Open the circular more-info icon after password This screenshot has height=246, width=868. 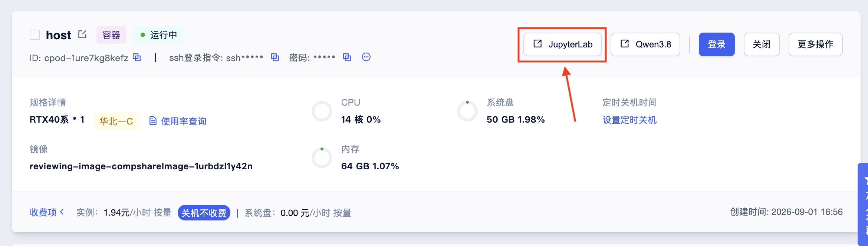pos(366,57)
